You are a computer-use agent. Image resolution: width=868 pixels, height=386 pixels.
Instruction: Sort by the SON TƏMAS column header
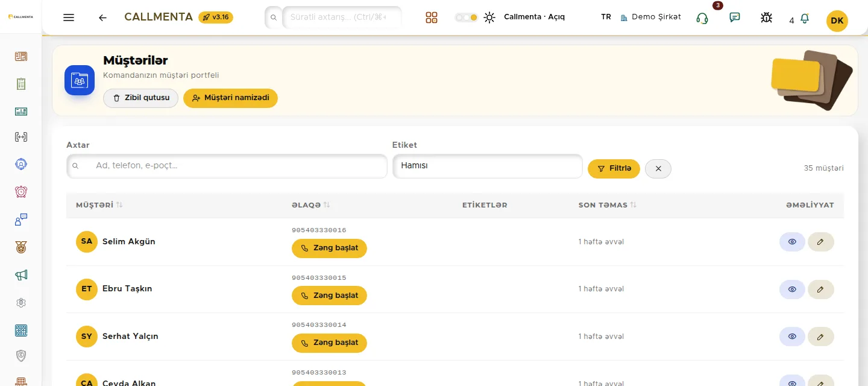tap(608, 205)
